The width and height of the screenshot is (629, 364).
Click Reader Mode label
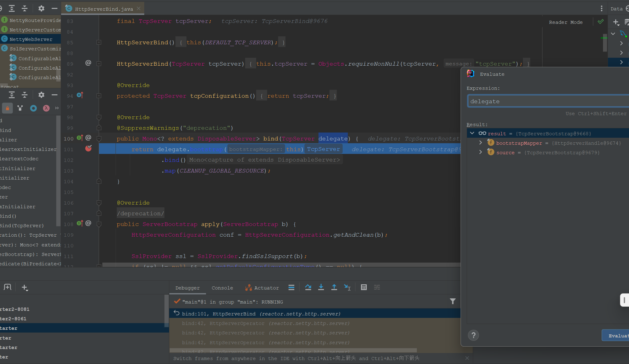566,22
